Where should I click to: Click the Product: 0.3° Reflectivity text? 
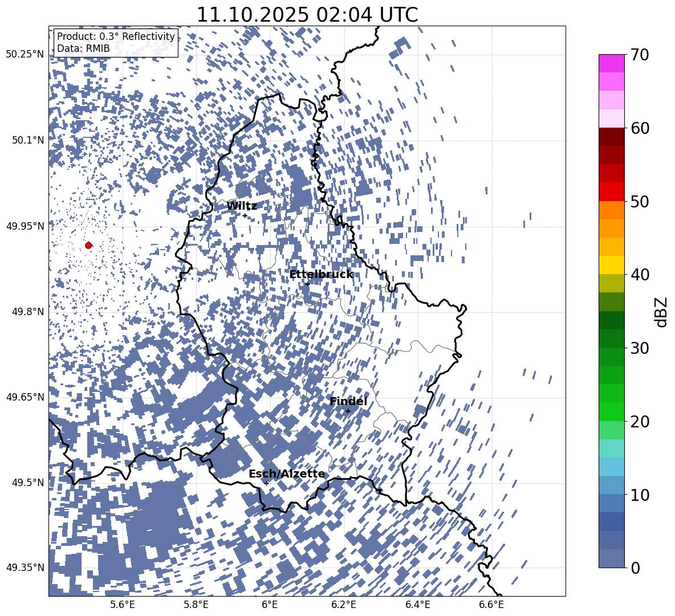coord(116,36)
